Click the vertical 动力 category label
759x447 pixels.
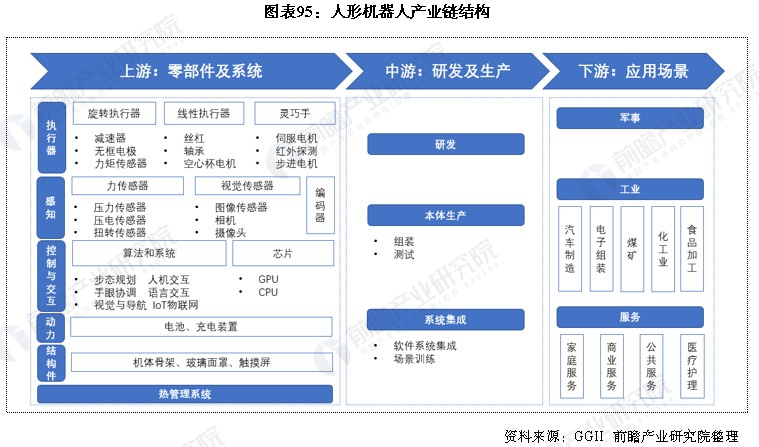51,328
